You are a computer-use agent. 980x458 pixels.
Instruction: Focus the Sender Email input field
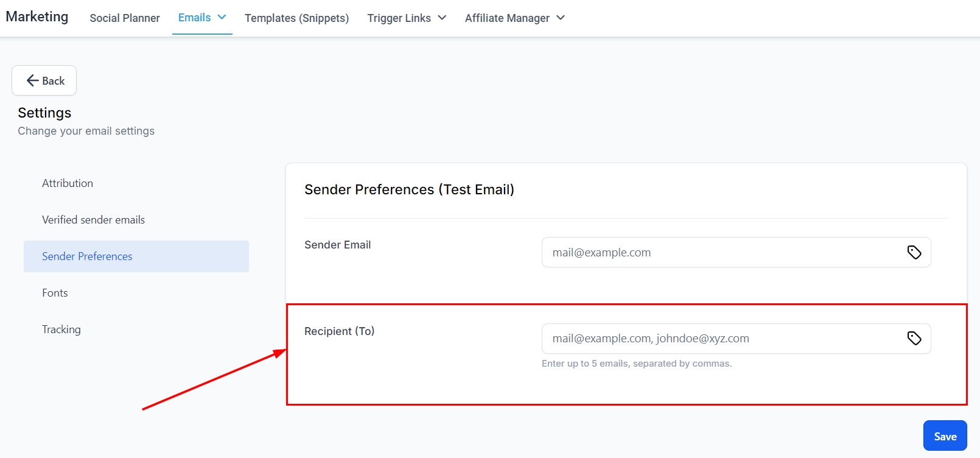721,252
